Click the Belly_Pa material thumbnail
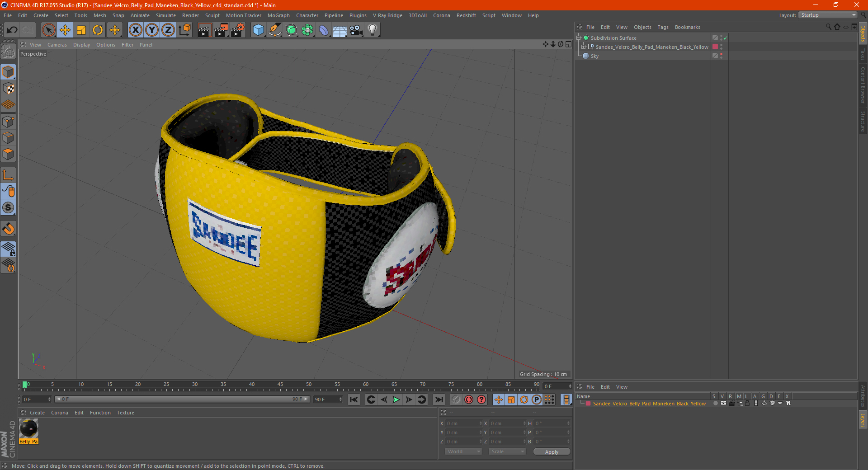Screen dimensions: 868x470 coord(28,428)
